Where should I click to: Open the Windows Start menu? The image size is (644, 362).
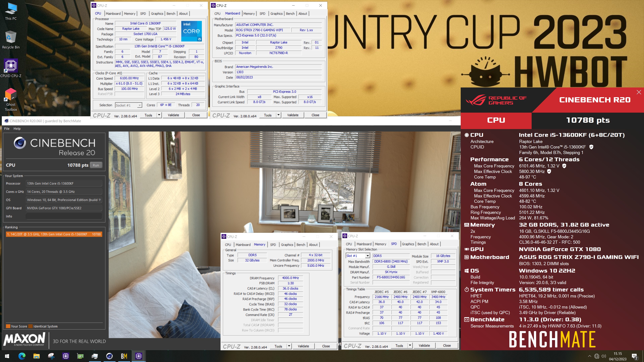[7, 356]
